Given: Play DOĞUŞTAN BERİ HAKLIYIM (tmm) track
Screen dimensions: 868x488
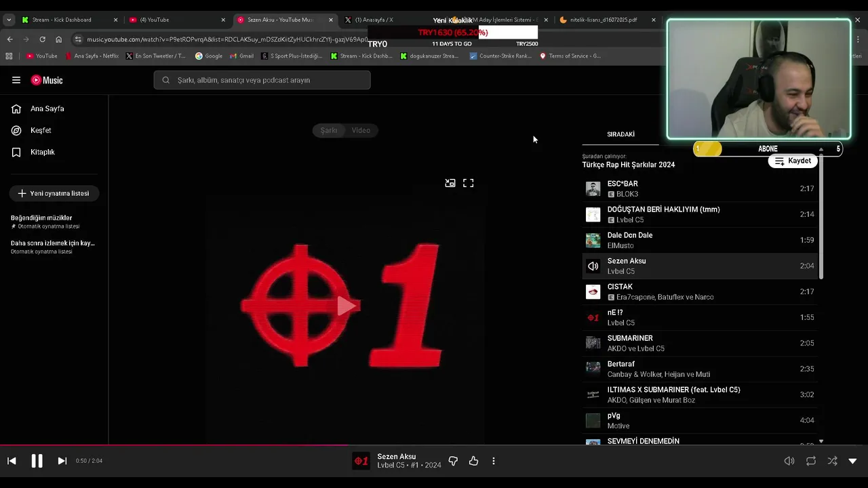Looking at the screenshot, I should [x=699, y=214].
